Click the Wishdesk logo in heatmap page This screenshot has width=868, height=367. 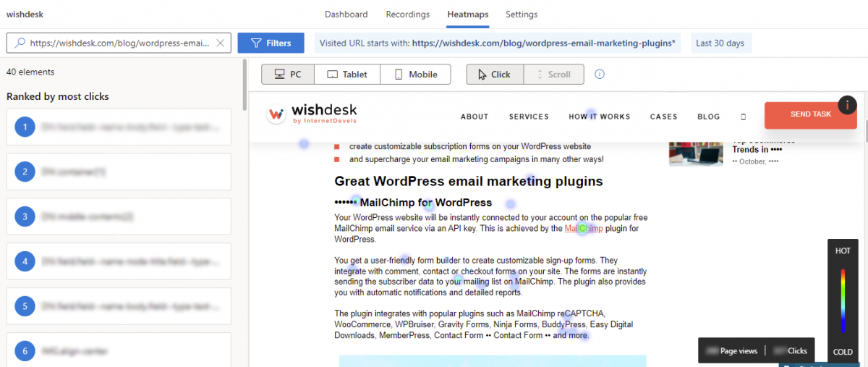click(x=312, y=114)
